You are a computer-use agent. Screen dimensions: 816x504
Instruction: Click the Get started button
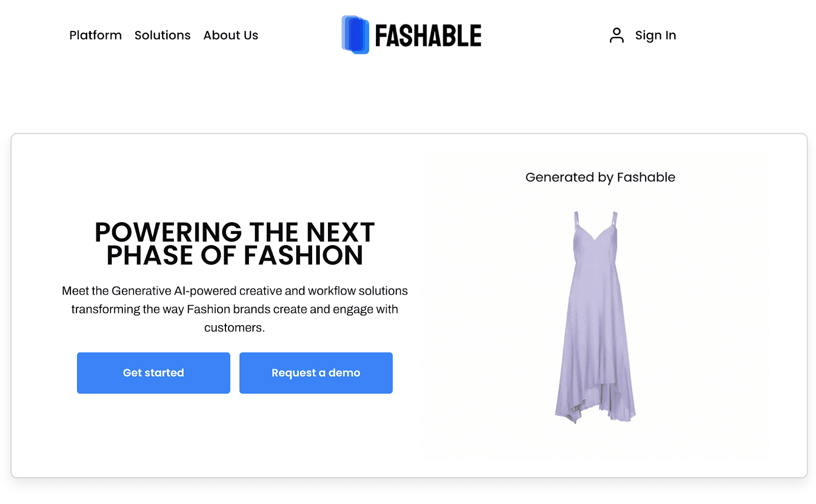(153, 373)
